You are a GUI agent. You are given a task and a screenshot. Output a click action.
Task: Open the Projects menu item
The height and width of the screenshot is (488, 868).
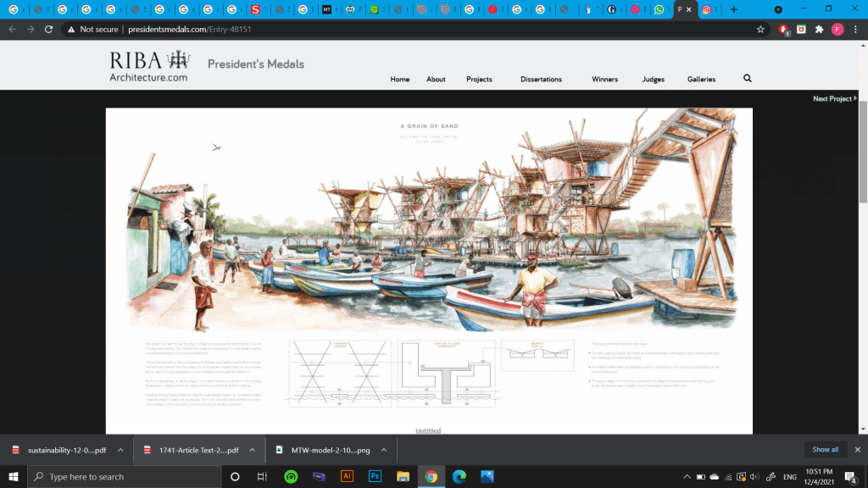(479, 80)
